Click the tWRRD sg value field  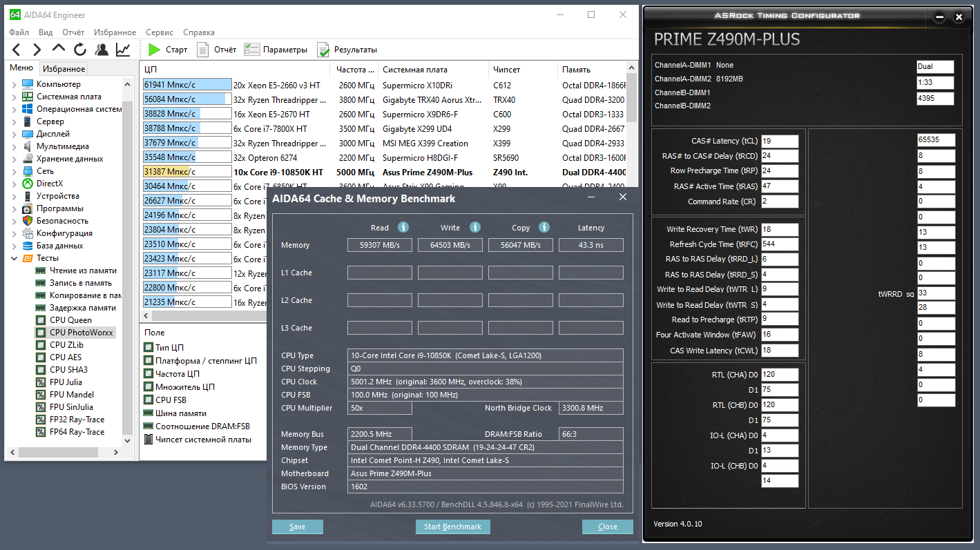[x=936, y=293]
